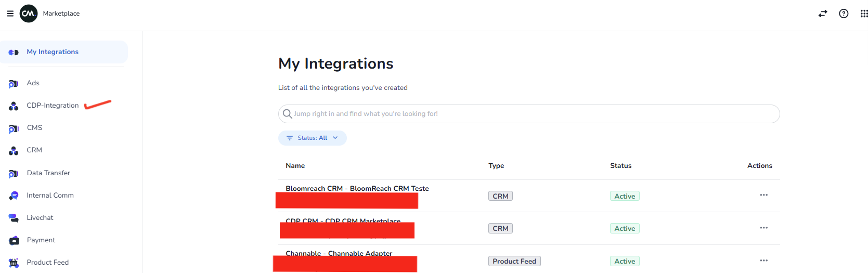Open actions menu for Channable row

point(763,261)
